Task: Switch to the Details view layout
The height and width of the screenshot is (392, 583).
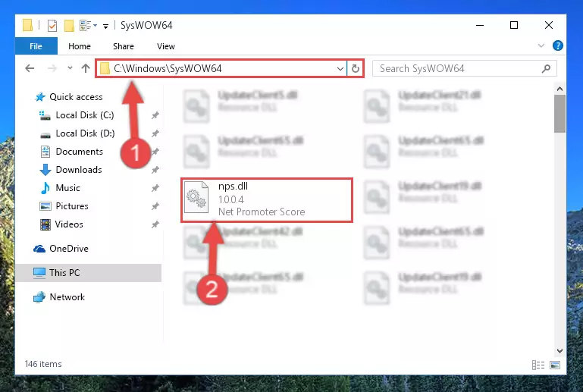Action: pyautogui.click(x=538, y=365)
